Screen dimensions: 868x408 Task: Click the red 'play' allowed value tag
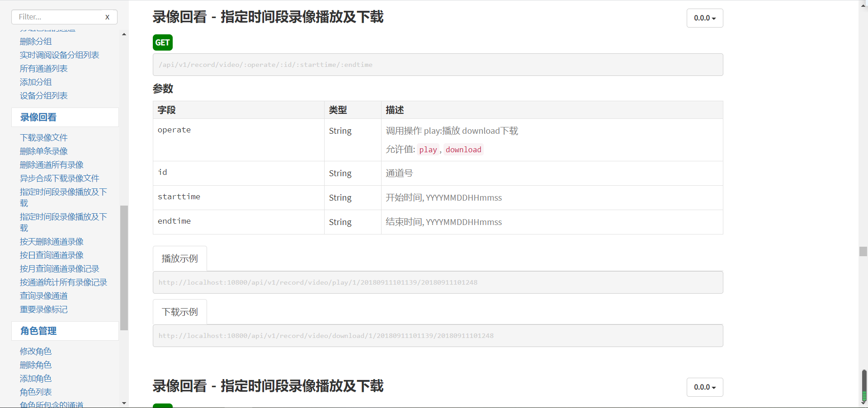(428, 150)
